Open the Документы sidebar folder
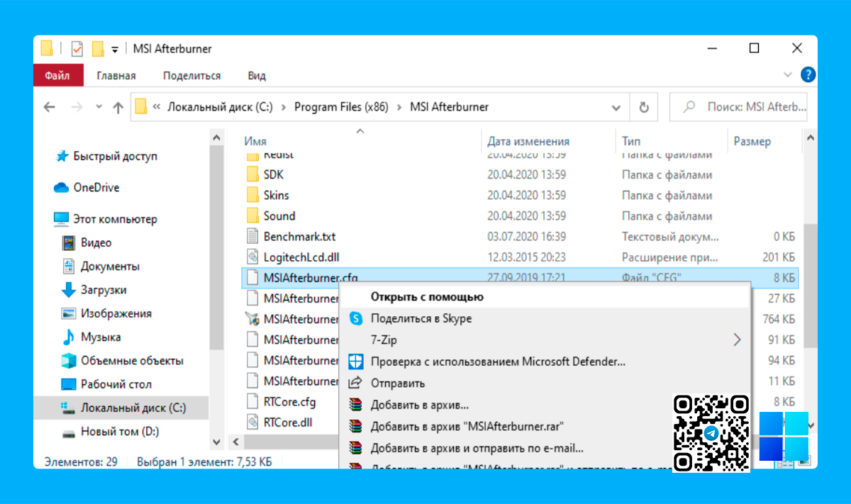The image size is (851, 504). pos(110,267)
